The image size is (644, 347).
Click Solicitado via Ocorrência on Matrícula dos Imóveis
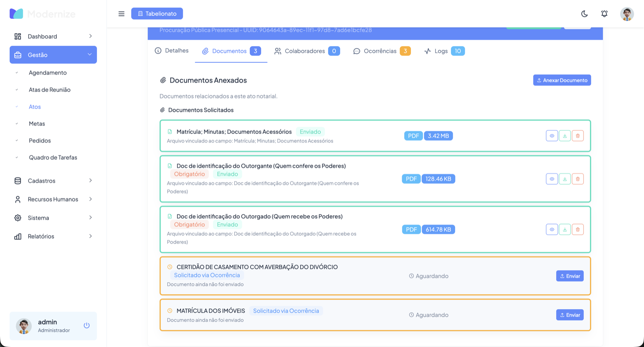286,311
